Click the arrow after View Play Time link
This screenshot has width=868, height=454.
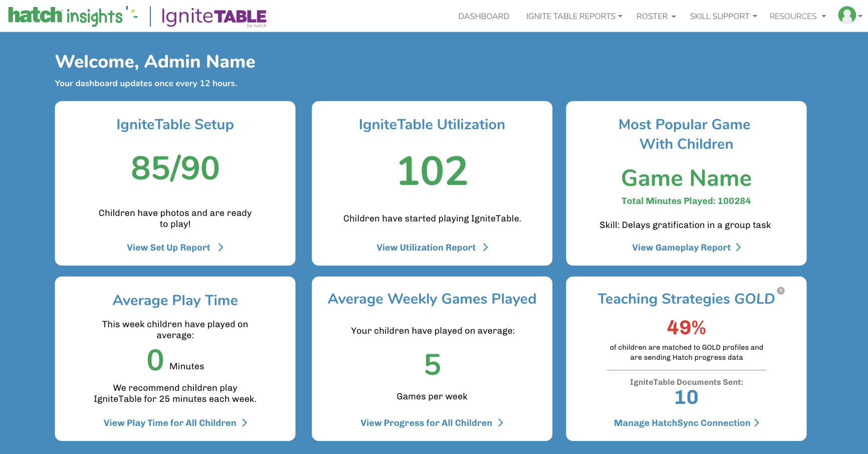click(245, 422)
